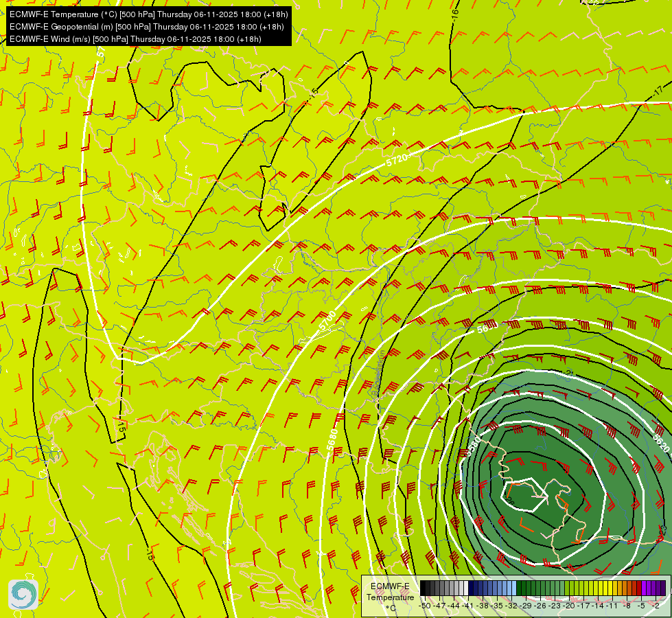Viewport: 672px width, 618px height.
Task: Click the 5620 geopotential contour label
Action: coord(660,444)
